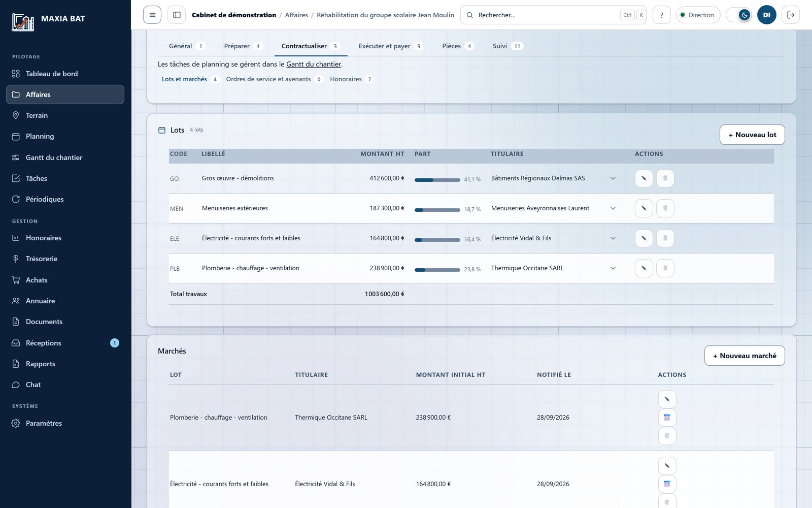Expand titulaire dropdown for Bâtiments Régionaux Delmas
Image resolution: width=812 pixels, height=508 pixels.
[x=613, y=178]
